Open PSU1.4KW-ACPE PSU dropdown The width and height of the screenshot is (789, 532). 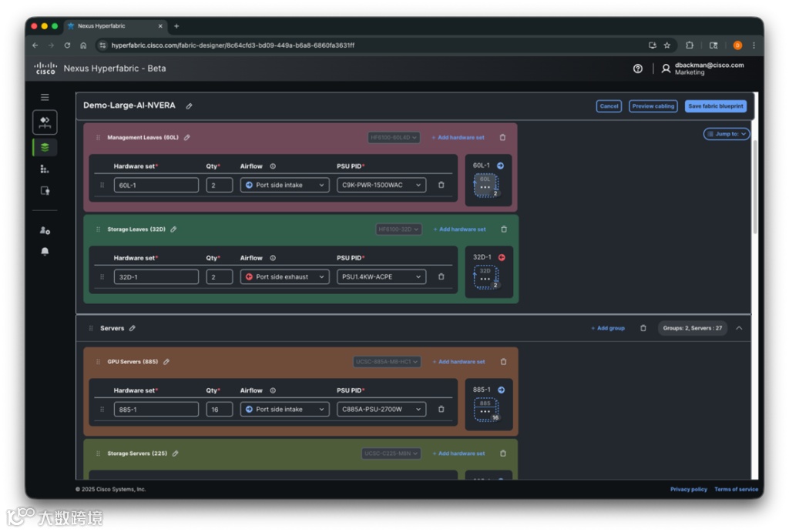pyautogui.click(x=381, y=276)
